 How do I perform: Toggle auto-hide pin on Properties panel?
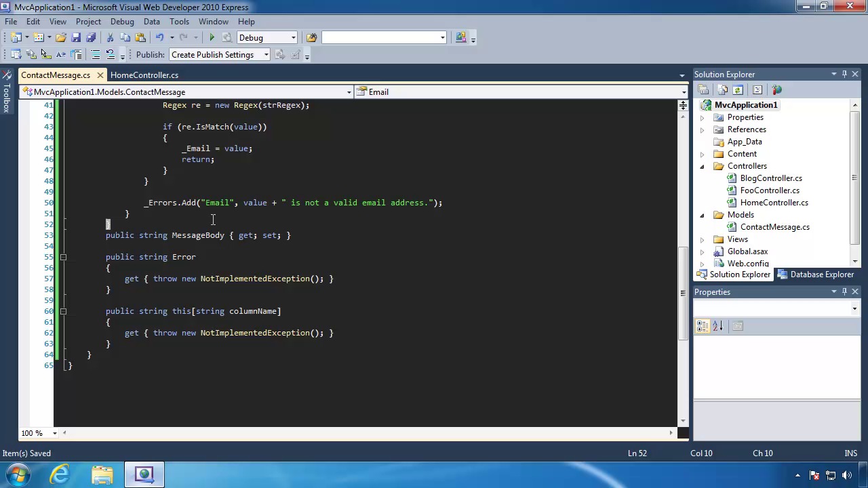coord(844,292)
